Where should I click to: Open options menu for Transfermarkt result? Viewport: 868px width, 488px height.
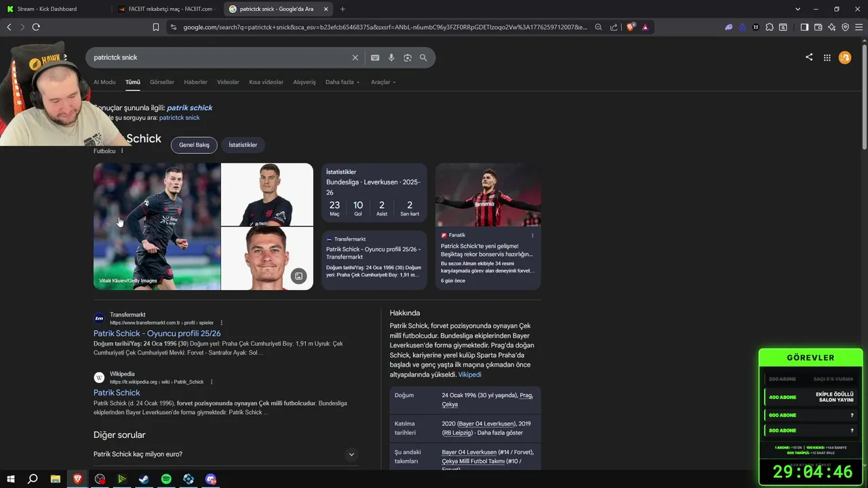tap(222, 323)
